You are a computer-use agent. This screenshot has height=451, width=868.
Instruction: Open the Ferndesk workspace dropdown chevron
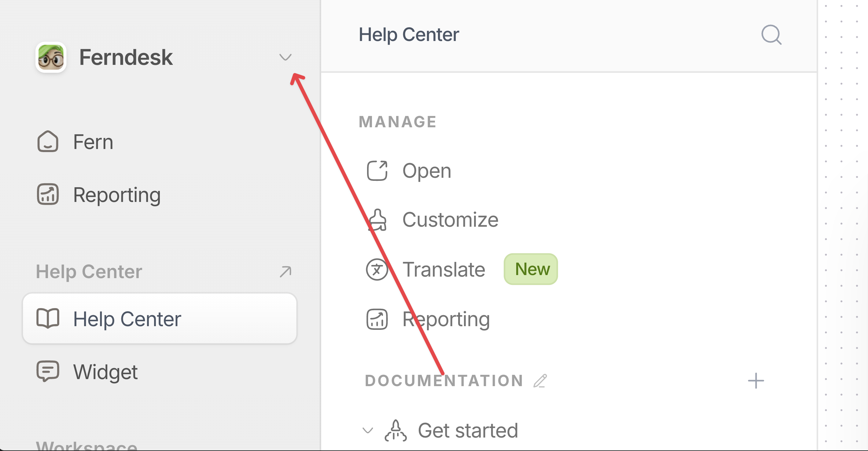click(285, 57)
